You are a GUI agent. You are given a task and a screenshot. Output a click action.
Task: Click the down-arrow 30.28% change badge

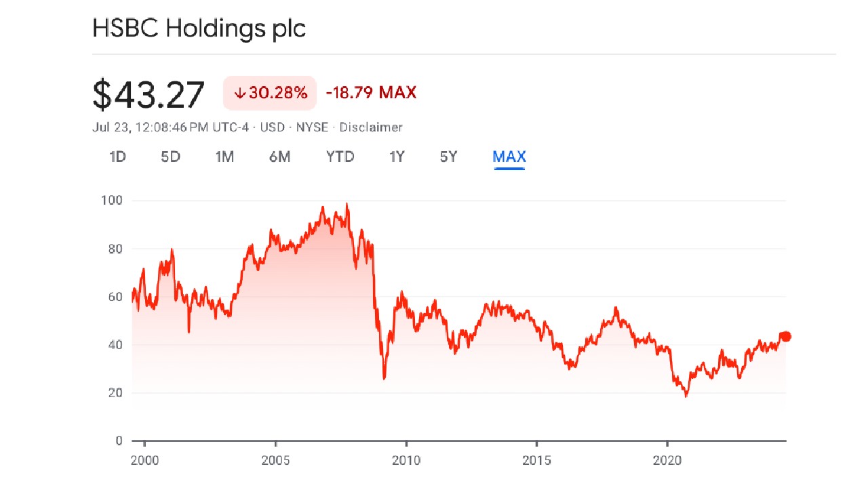tap(270, 93)
